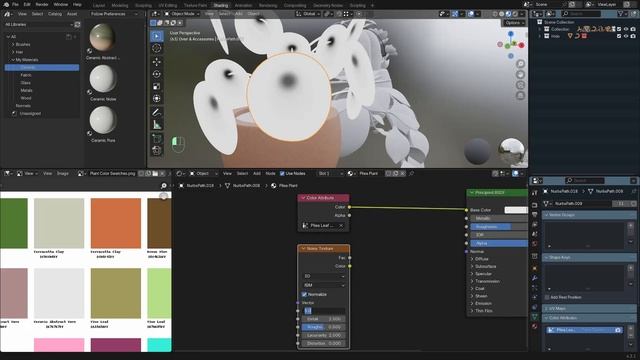Expand the Subsurface section of Principled BSDF

[x=472, y=266]
